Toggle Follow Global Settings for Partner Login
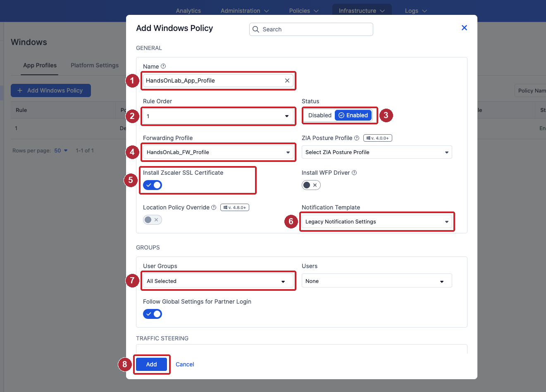 153,314
